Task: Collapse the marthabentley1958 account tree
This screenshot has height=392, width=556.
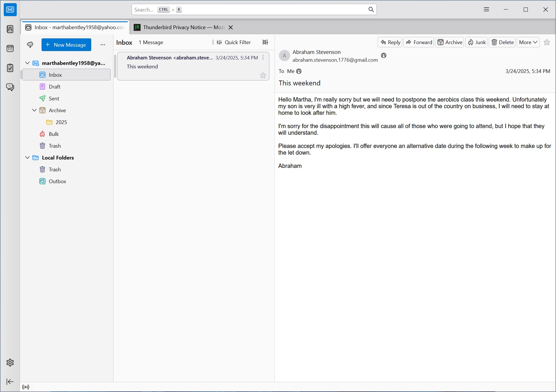Action: pyautogui.click(x=27, y=63)
